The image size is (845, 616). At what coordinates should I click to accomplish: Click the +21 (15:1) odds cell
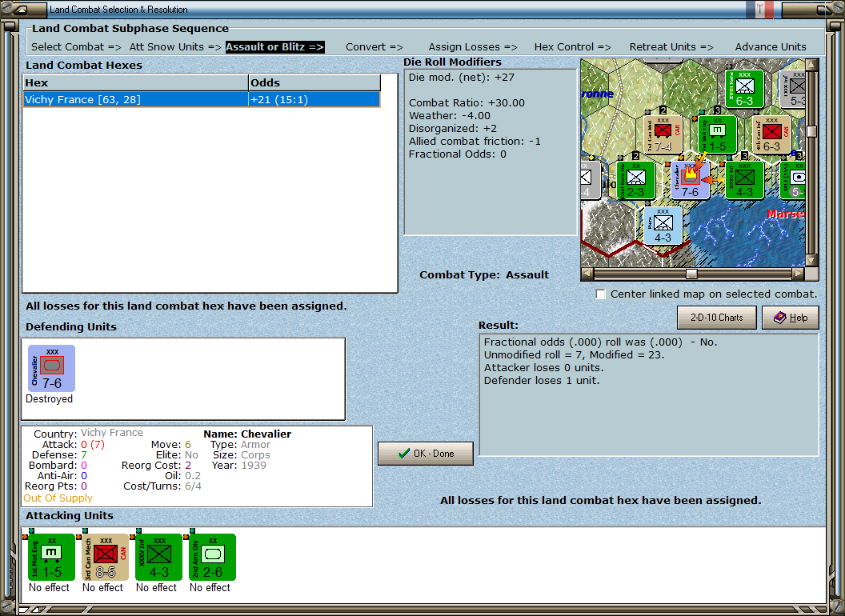click(x=314, y=100)
